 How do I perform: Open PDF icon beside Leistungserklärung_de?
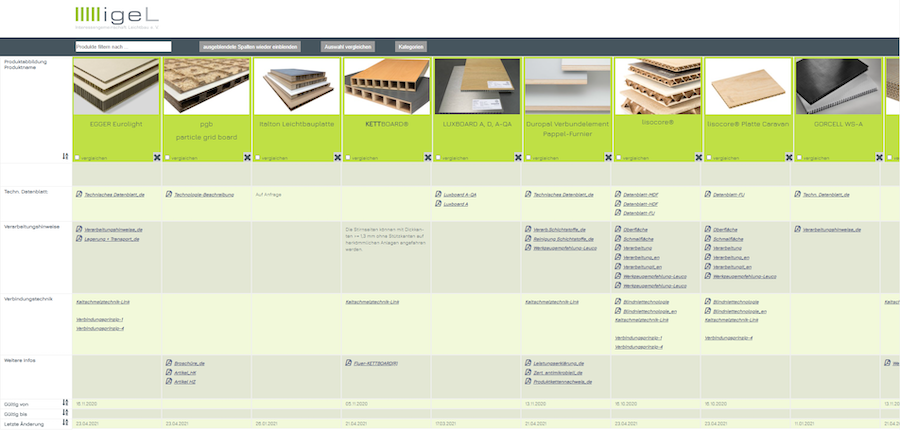click(x=528, y=363)
